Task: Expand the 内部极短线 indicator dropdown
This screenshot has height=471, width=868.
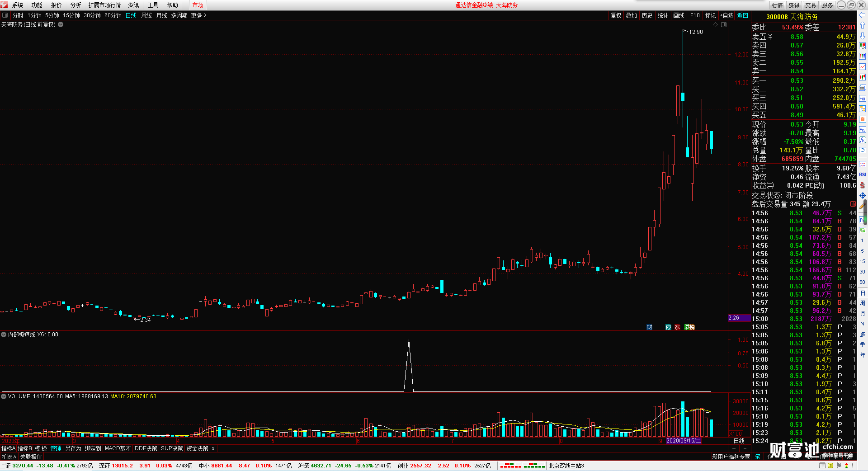Action: coord(4,335)
